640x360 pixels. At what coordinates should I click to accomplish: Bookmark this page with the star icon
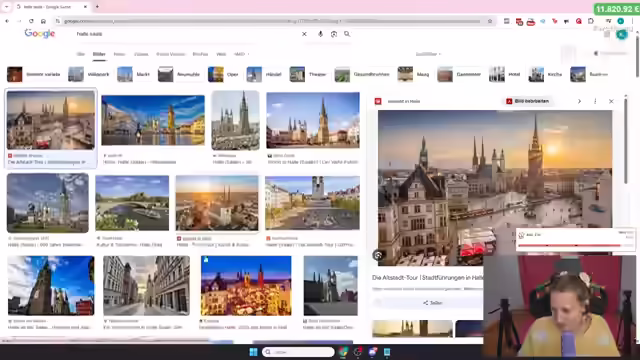pos(490,21)
